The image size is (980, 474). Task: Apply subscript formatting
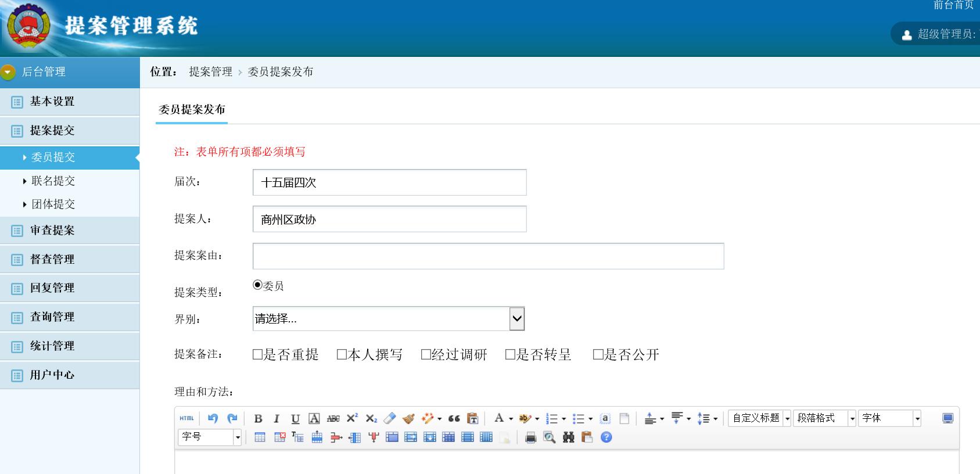click(x=371, y=418)
